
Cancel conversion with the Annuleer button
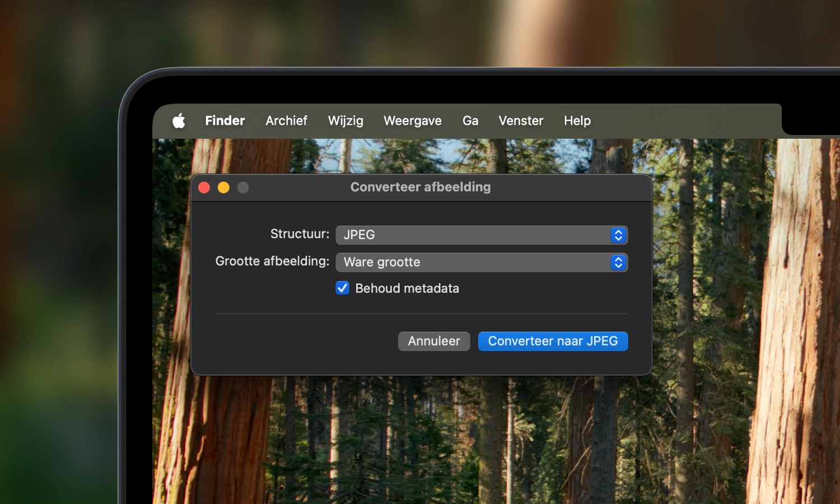[433, 341]
